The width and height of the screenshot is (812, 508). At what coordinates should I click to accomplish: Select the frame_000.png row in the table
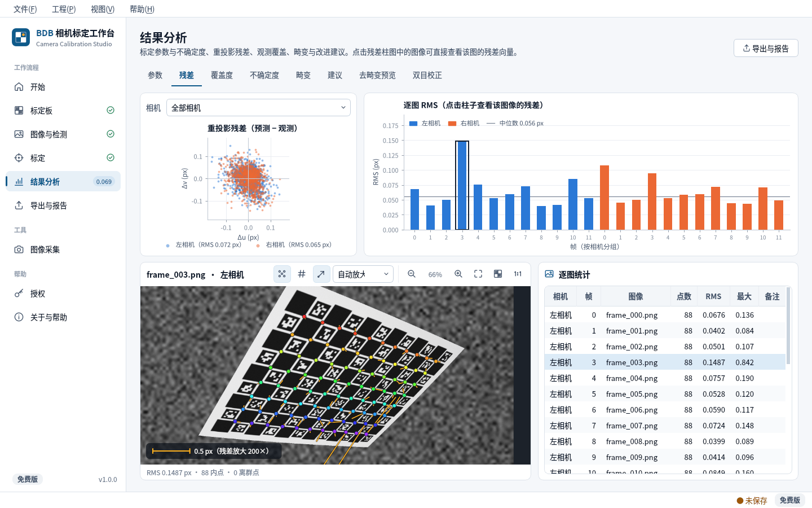pyautogui.click(x=665, y=315)
